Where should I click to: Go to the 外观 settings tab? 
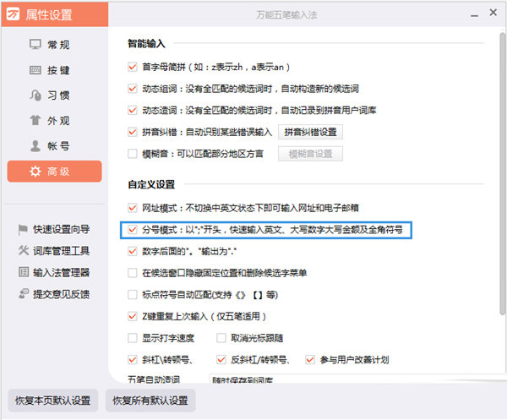click(x=54, y=120)
